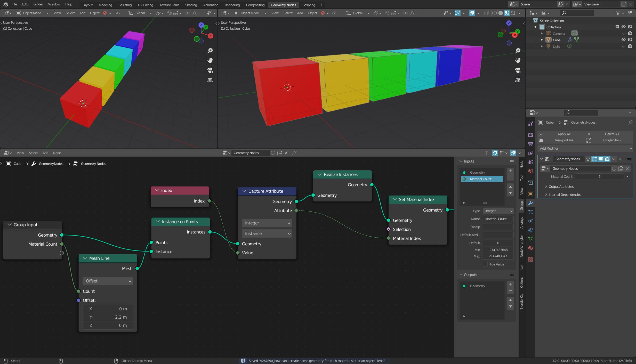Screen dimensions: 636x364
Task: Select Material Count in Inputs list
Action: click(482, 179)
